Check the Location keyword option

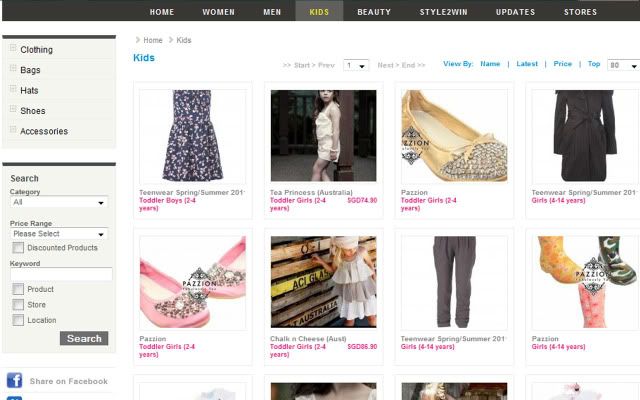click(18, 320)
